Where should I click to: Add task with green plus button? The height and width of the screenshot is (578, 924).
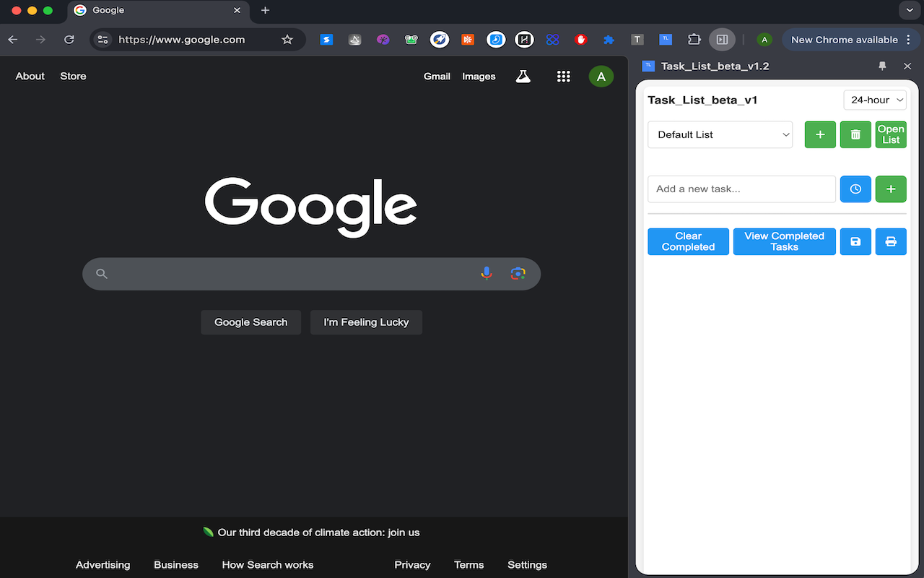(891, 189)
